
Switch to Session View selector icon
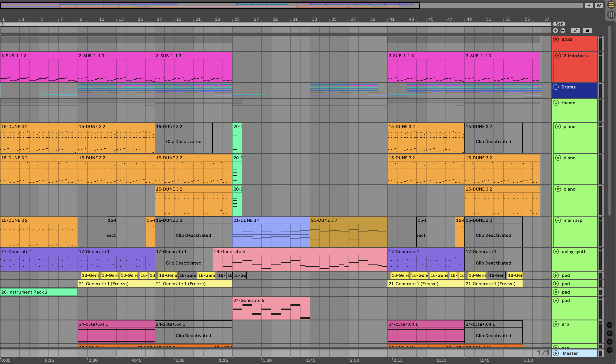coord(611,15)
